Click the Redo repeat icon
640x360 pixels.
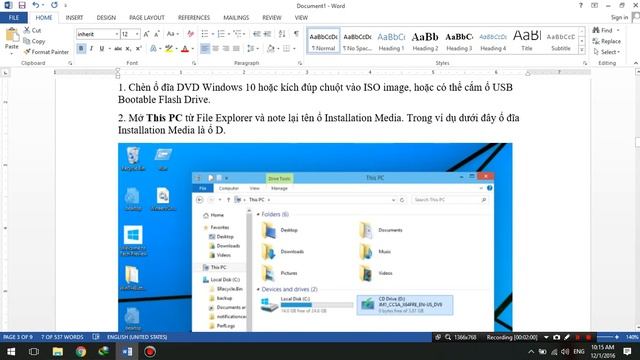tap(54, 5)
